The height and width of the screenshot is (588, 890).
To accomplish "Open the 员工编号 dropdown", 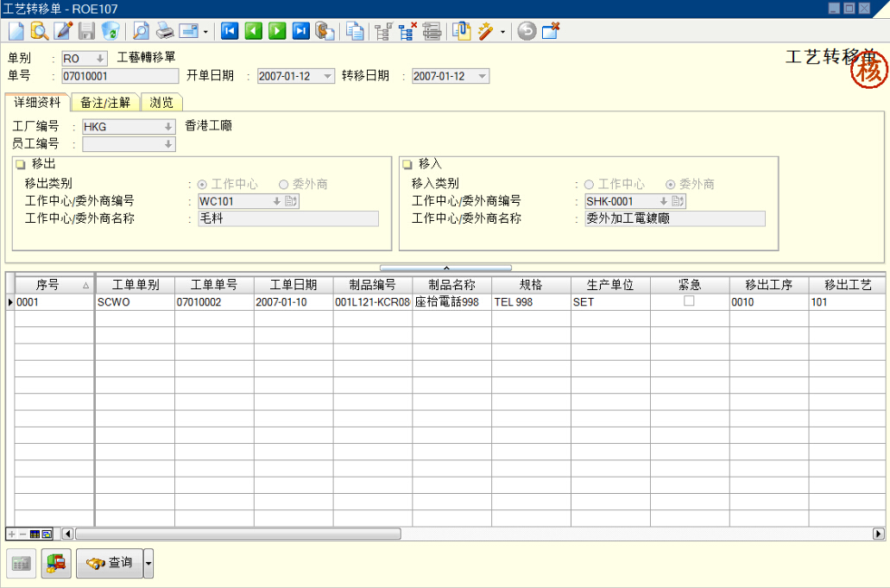I will coord(168,144).
